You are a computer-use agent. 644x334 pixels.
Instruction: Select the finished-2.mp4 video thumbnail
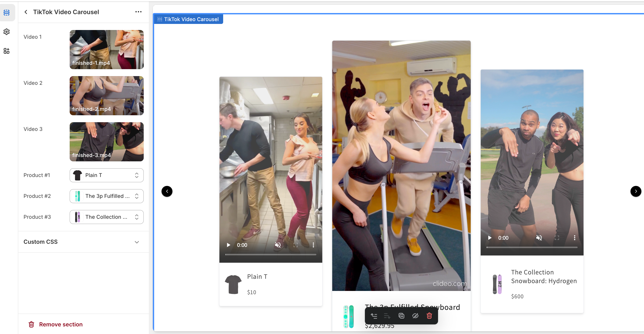pyautogui.click(x=106, y=96)
